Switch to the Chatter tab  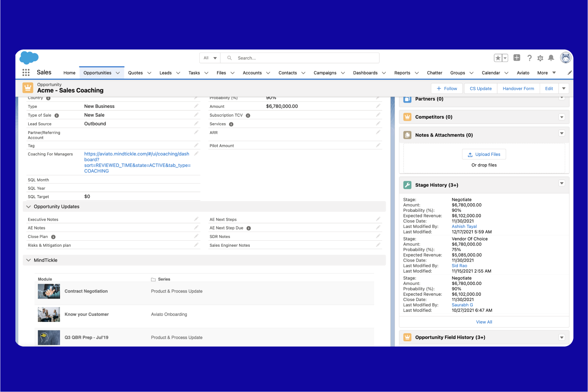tap(434, 73)
